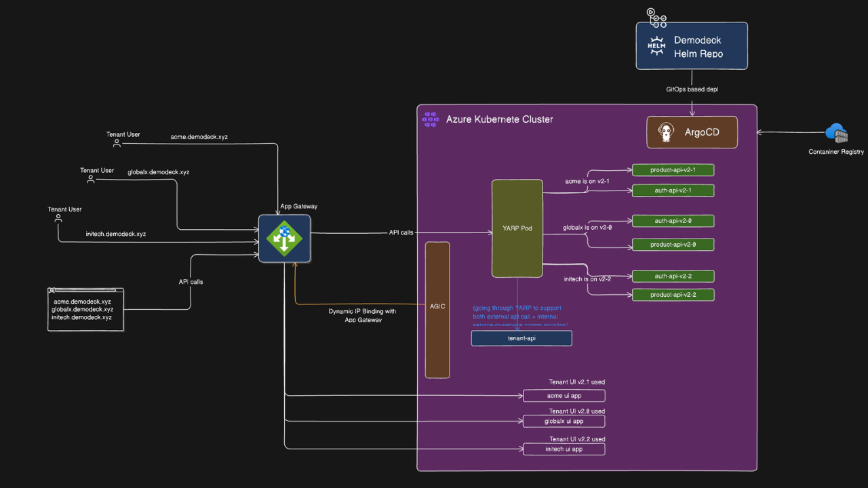The width and height of the screenshot is (868, 488).
Task: Select the App Gateway green diamond icon
Action: pos(284,238)
